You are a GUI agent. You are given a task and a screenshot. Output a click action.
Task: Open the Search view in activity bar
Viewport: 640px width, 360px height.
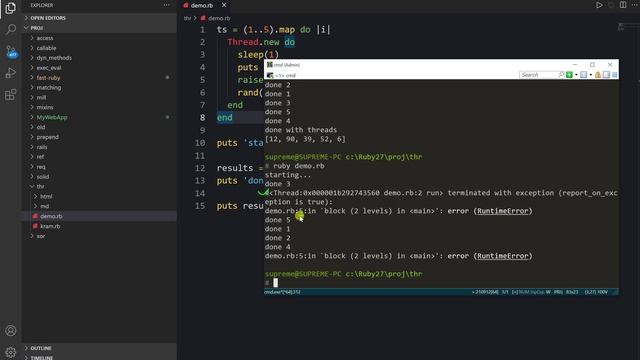coord(11,29)
